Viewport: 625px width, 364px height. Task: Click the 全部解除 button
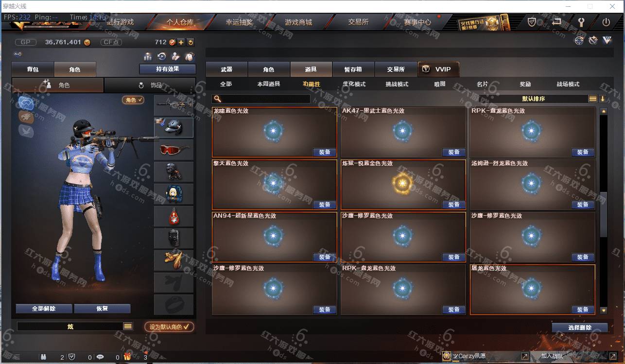(44, 309)
